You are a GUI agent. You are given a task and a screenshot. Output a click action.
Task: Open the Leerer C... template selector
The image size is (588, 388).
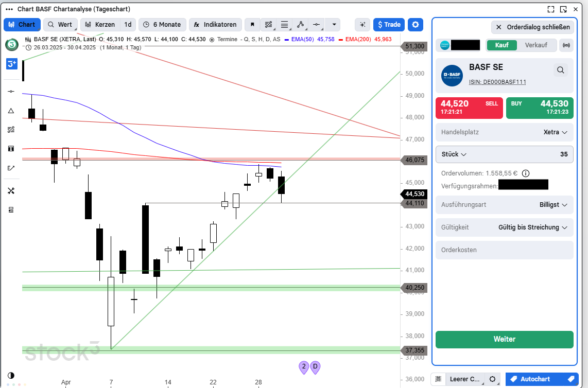point(464,379)
